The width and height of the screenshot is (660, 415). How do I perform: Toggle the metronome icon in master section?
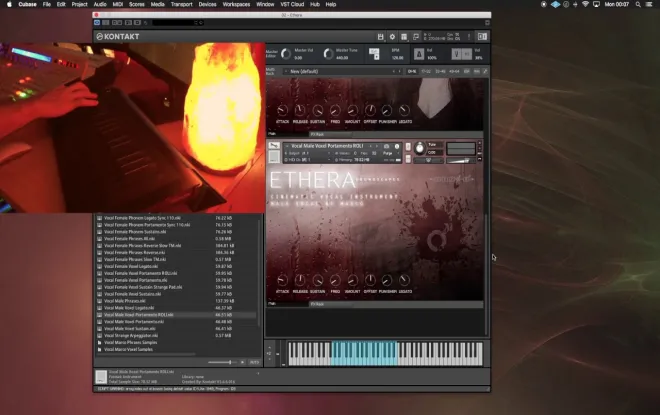(x=419, y=54)
